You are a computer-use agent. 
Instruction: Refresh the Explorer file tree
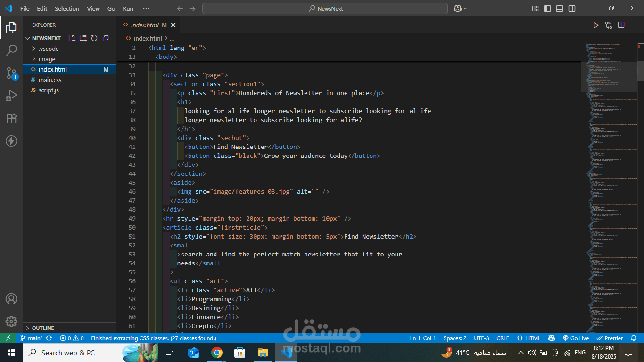[x=94, y=38]
